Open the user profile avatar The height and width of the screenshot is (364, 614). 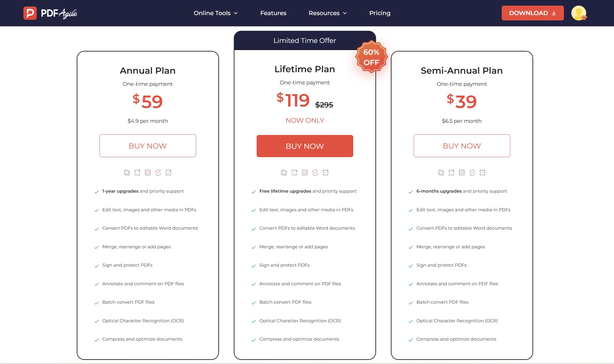click(578, 13)
